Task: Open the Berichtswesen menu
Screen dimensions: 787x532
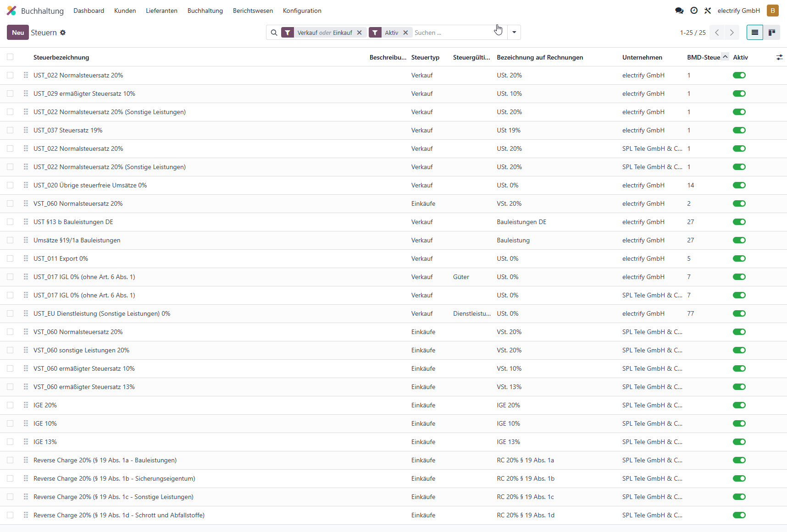Action: 253,11
